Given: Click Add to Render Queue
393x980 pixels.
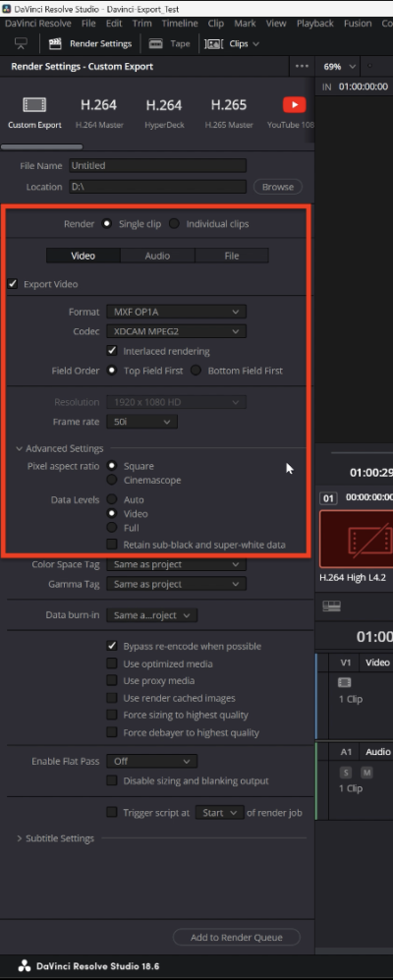Looking at the screenshot, I should pyautogui.click(x=236, y=937).
